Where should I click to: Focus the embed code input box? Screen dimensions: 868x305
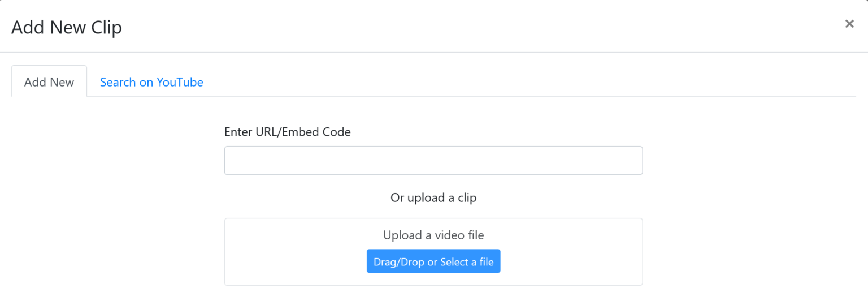click(x=433, y=161)
